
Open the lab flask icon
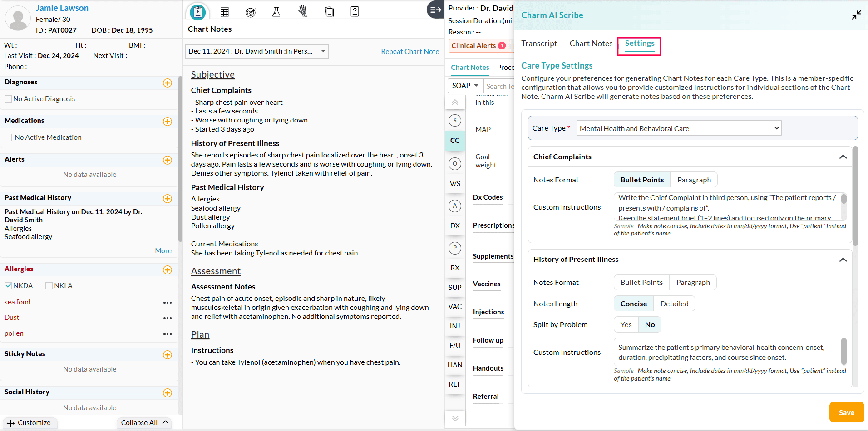276,12
